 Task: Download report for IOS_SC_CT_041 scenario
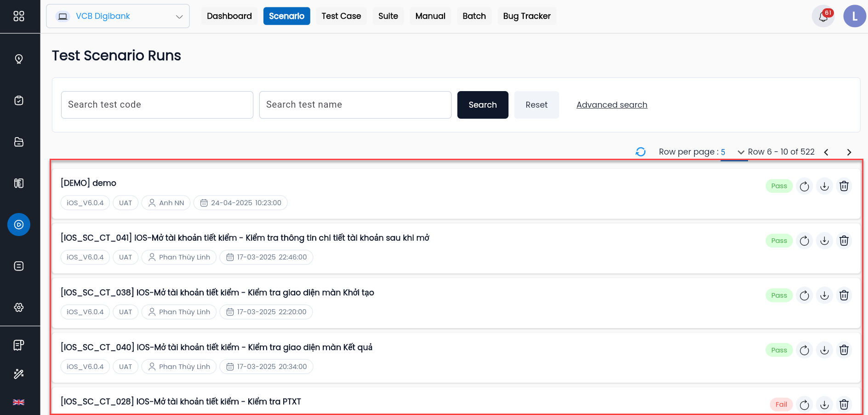pos(824,241)
